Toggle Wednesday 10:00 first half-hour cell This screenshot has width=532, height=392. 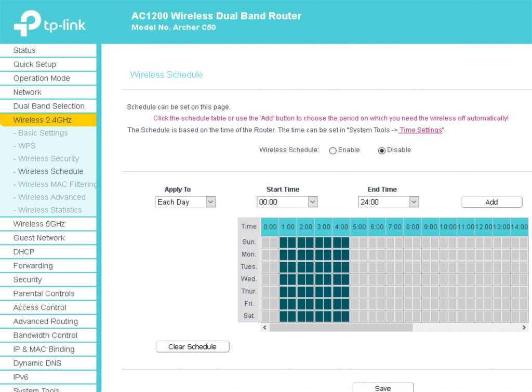coord(444,279)
